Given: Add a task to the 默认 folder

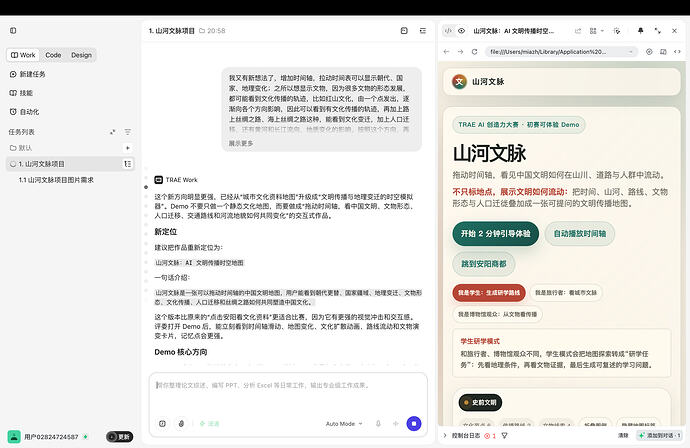Looking at the screenshot, I should (x=128, y=148).
